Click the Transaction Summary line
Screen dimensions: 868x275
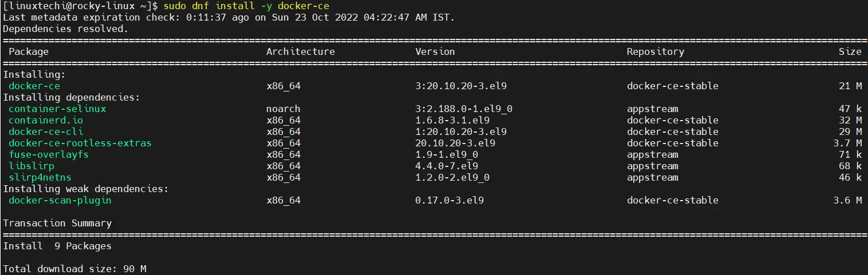tap(57, 223)
